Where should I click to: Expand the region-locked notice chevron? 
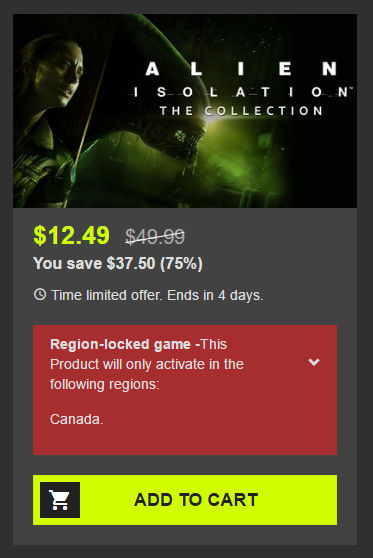(314, 362)
